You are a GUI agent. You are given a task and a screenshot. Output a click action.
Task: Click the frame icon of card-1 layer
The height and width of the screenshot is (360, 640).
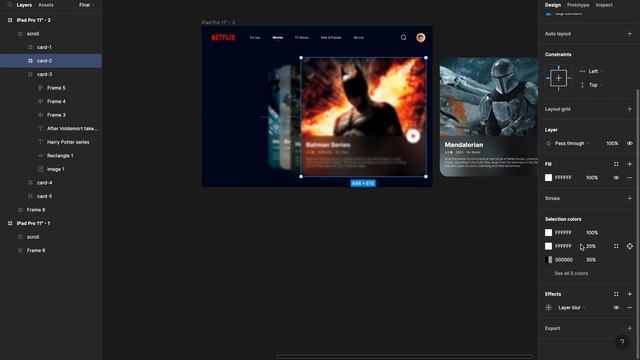coord(30,47)
